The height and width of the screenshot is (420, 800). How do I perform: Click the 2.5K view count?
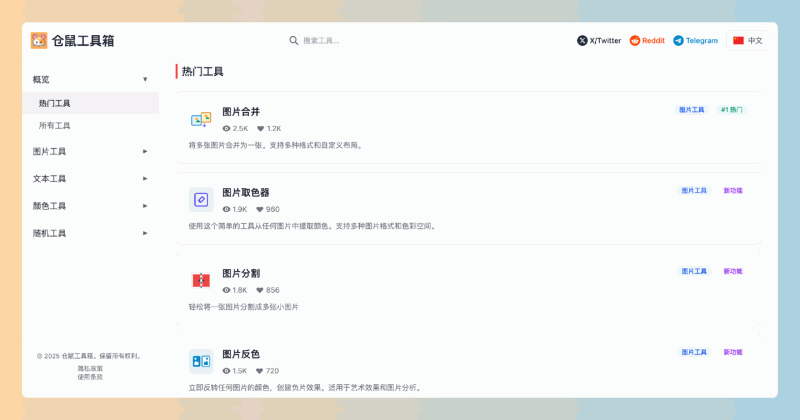click(240, 129)
